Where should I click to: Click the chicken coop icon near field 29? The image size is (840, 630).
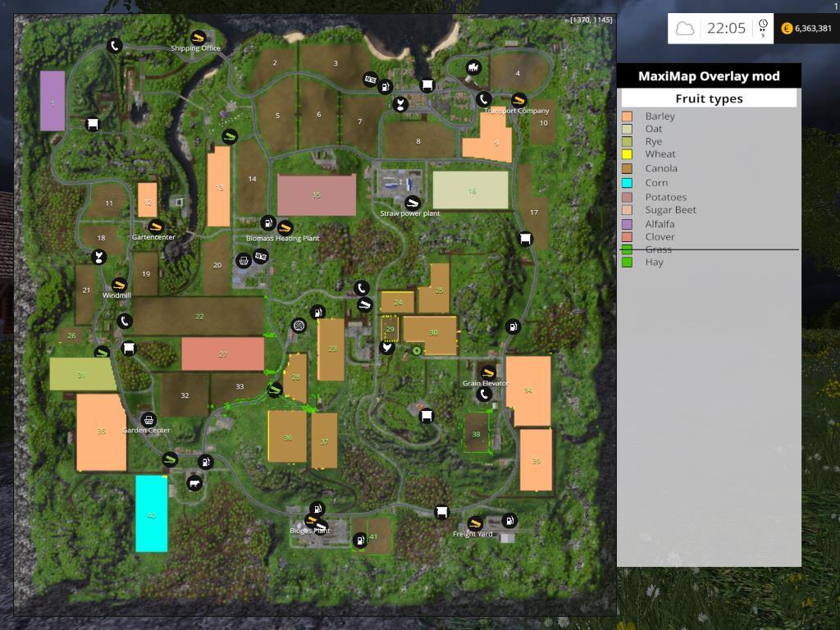click(x=387, y=348)
